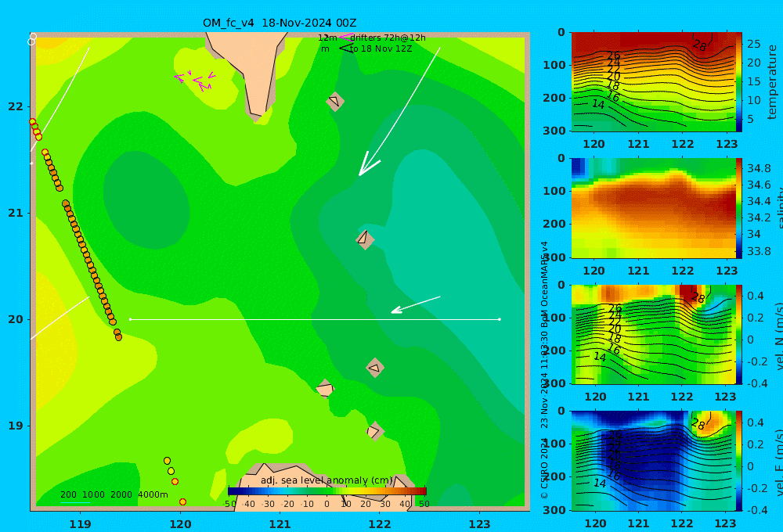Click the blue low-salinity patch in the salinity panel

click(579, 167)
